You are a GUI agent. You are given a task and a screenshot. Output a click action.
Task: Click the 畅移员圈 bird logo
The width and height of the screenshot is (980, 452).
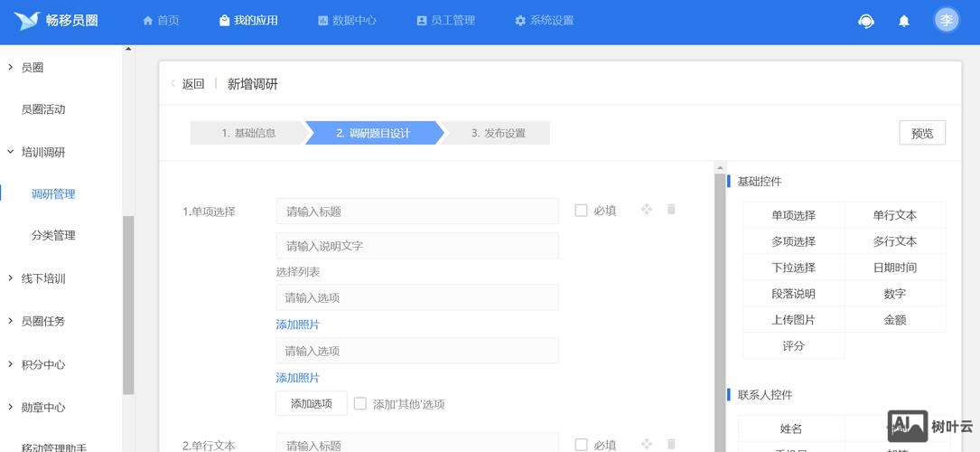tap(26, 21)
